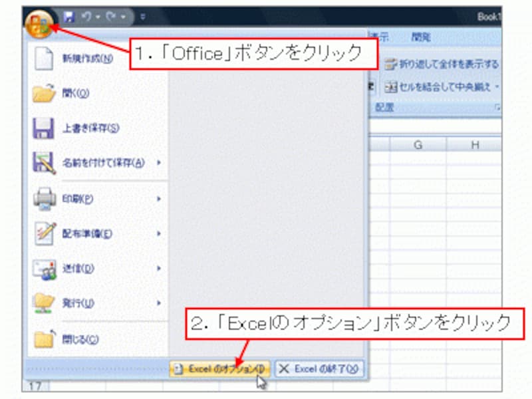This screenshot has width=532, height=399.
Task: Select column G header
Action: (418, 145)
